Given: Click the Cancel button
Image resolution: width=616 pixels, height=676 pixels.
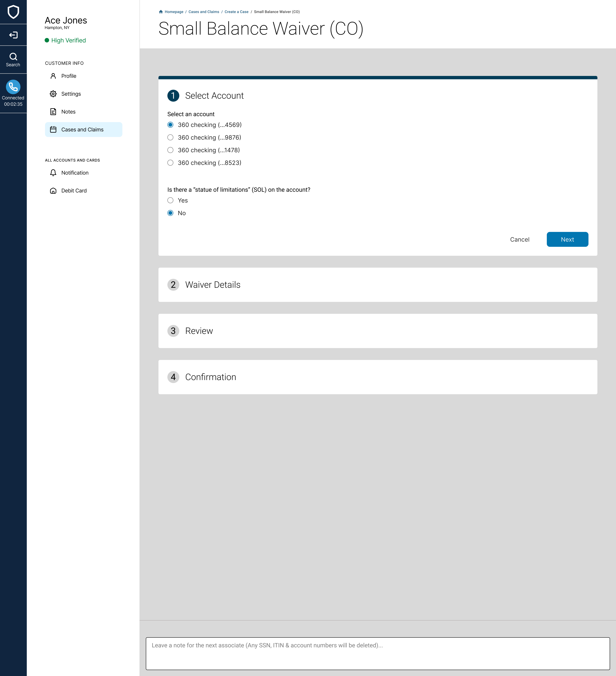Looking at the screenshot, I should click(x=519, y=239).
